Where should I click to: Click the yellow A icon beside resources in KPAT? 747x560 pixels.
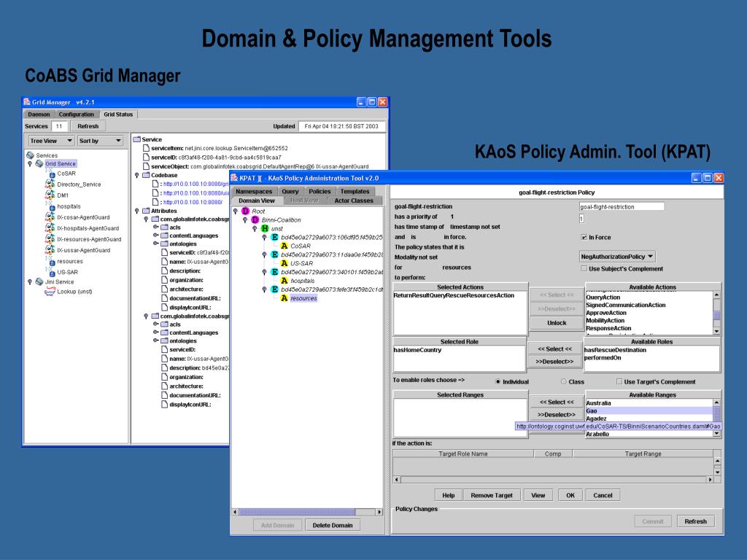click(284, 298)
